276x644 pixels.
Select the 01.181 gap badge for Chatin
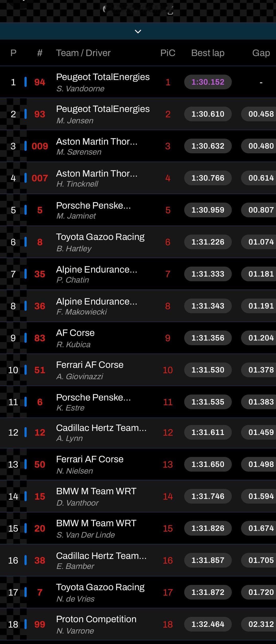pyautogui.click(x=259, y=274)
